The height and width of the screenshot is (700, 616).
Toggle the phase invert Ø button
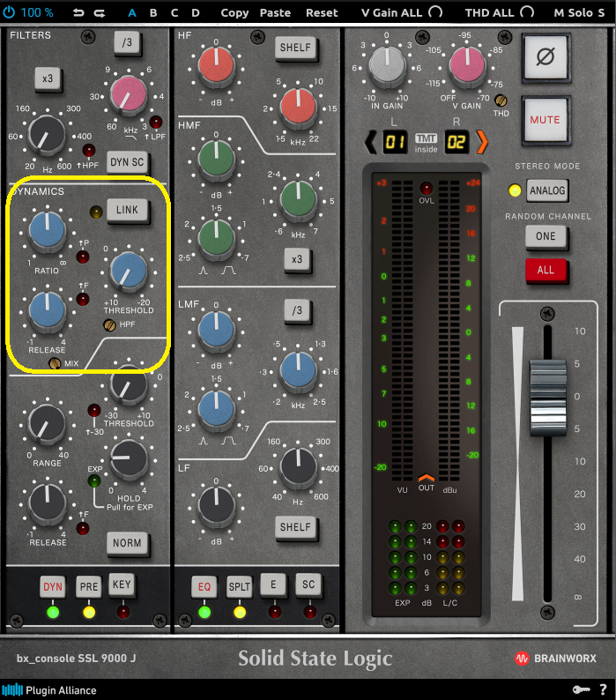pyautogui.click(x=545, y=57)
